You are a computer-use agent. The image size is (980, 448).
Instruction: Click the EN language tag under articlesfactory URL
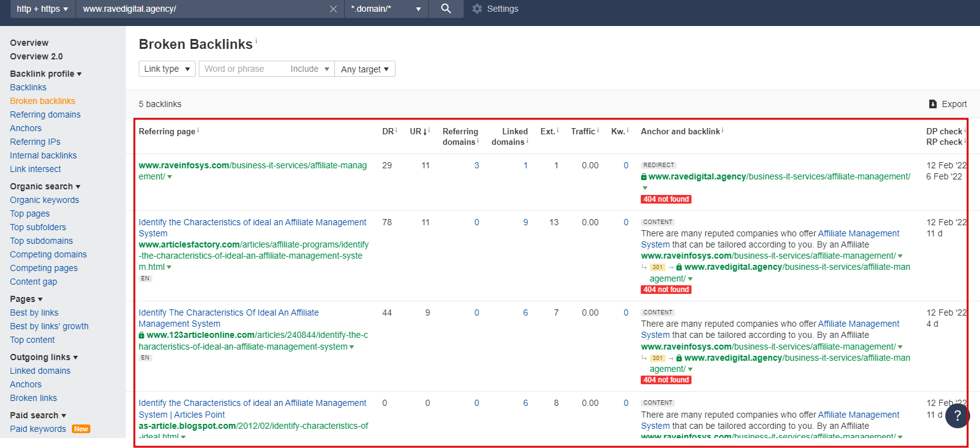tap(145, 278)
